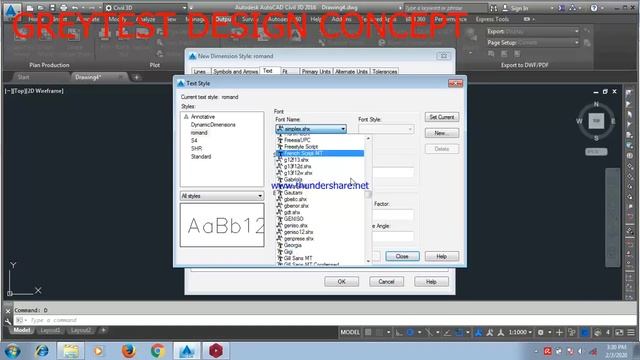Open annotation scale 1:1000 dropdown
Viewport: 640px width, 360px height.
click(x=520, y=332)
